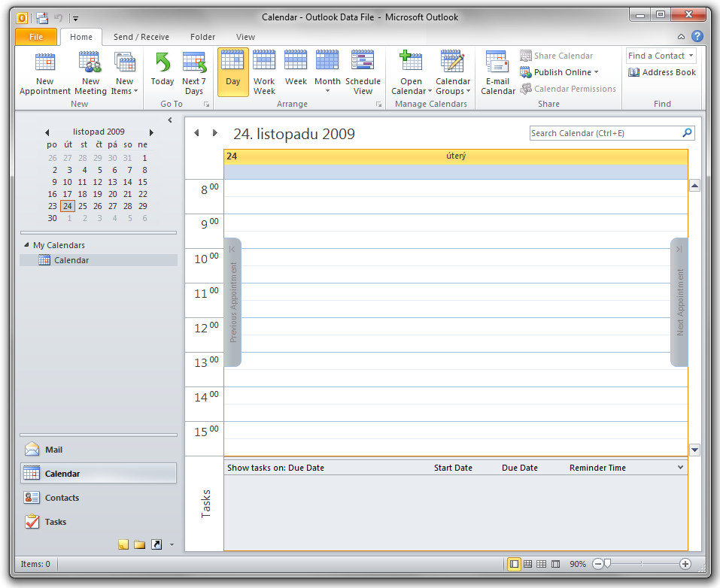The width and height of the screenshot is (720, 588).
Task: Open Folder List icon
Action: (140, 544)
